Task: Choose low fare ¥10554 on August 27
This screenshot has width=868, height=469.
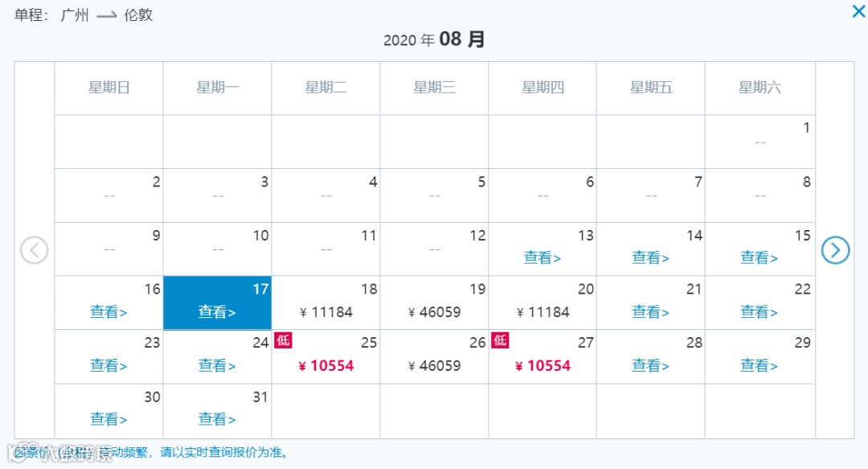Action: (x=542, y=366)
